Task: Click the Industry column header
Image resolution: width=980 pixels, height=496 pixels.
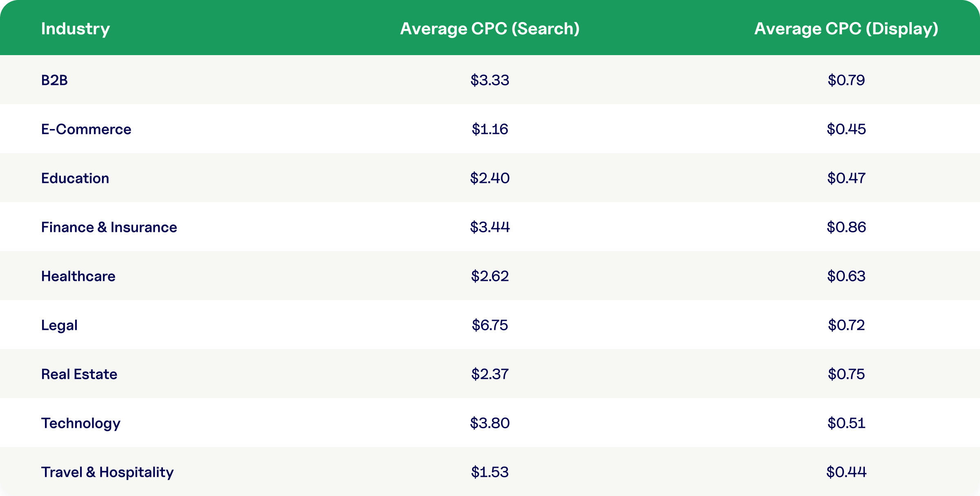Action: point(76,29)
